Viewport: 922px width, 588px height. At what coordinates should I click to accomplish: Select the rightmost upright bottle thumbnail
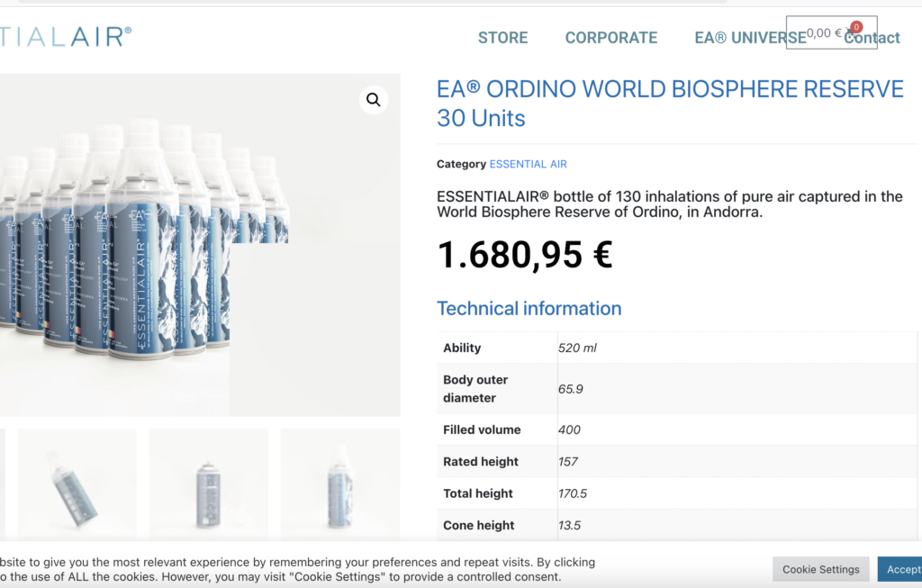[340, 484]
